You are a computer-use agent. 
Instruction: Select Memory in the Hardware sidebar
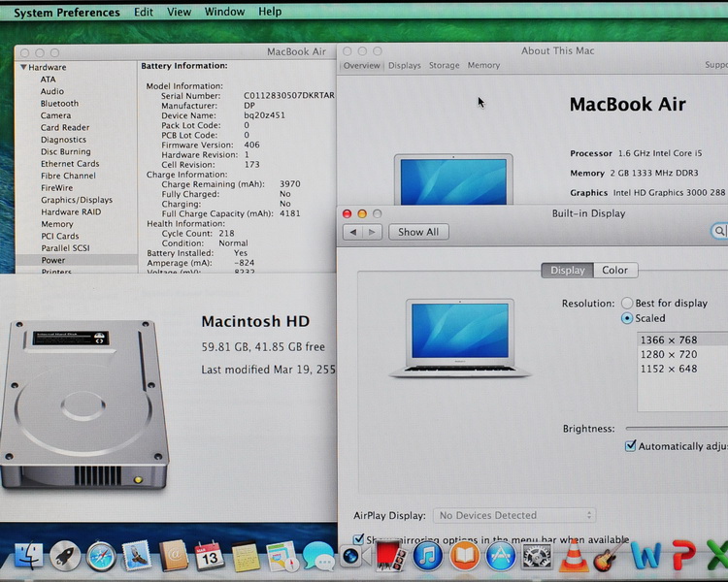57,224
